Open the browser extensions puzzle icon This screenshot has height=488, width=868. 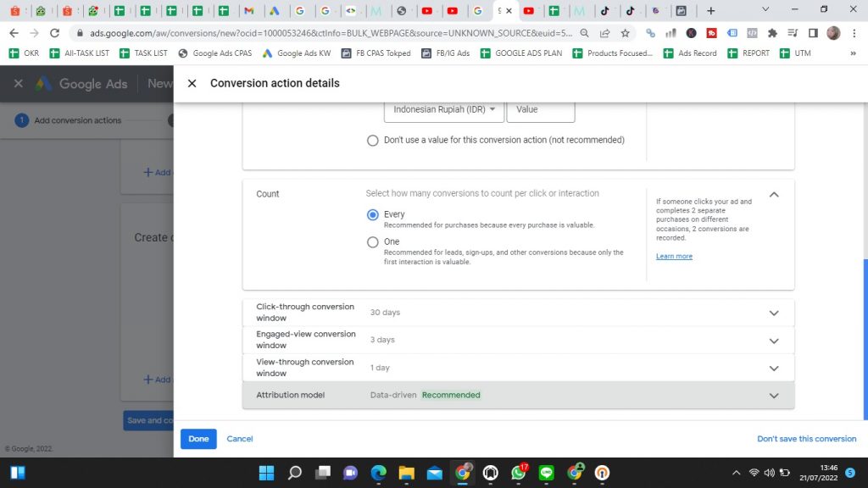pyautogui.click(x=772, y=33)
